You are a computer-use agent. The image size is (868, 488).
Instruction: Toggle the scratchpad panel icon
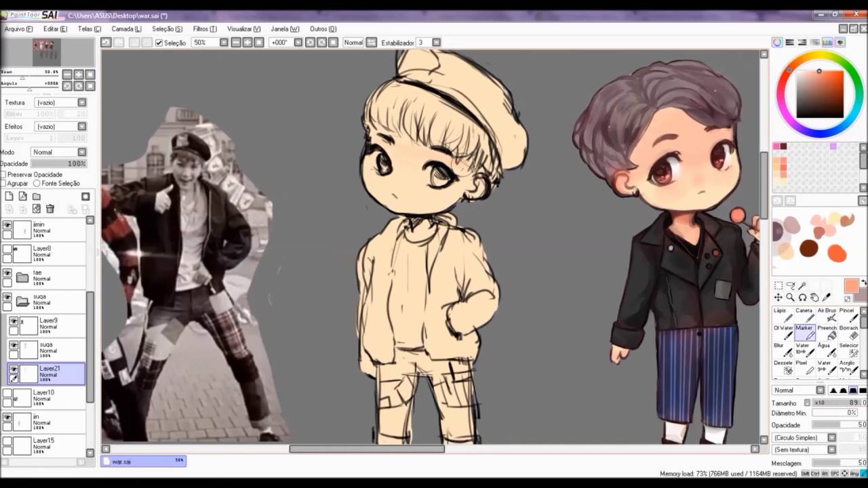(x=840, y=42)
